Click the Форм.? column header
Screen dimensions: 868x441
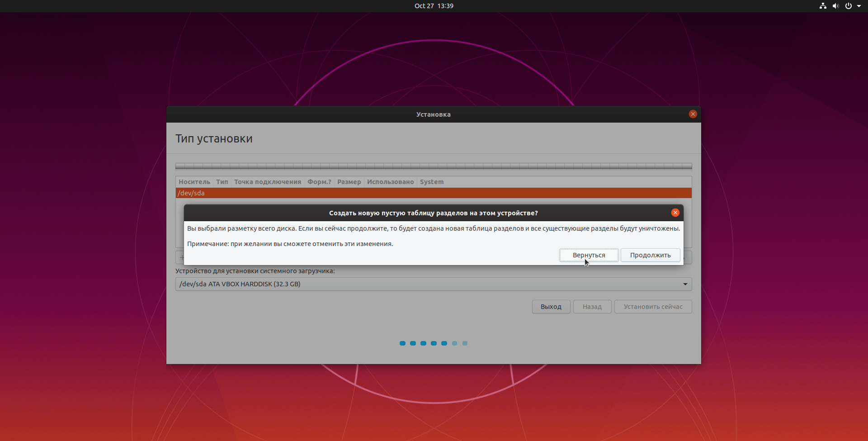(x=319, y=182)
